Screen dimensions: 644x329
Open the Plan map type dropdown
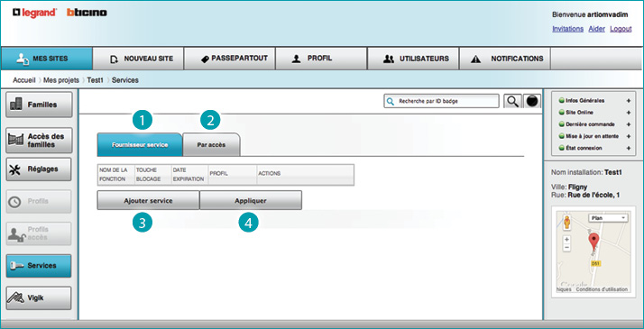pyautogui.click(x=608, y=218)
